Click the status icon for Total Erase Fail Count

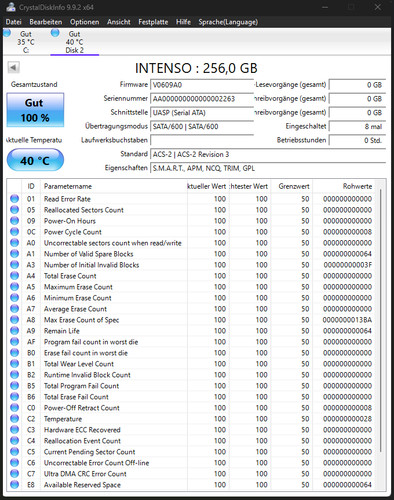tap(14, 397)
